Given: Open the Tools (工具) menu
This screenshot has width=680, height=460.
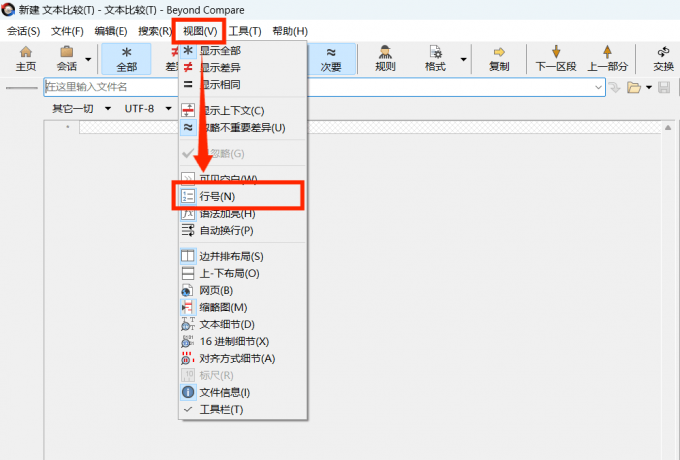Looking at the screenshot, I should click(245, 31).
